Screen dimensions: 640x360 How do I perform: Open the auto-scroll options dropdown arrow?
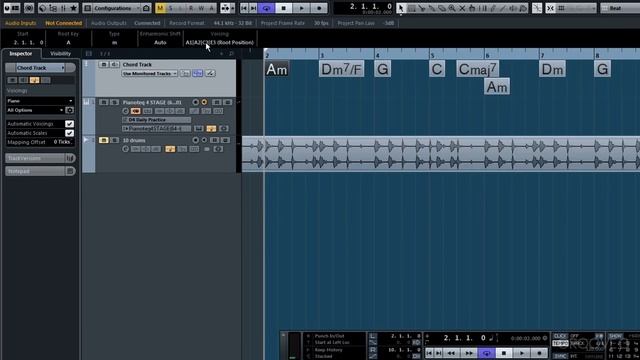(233, 8)
